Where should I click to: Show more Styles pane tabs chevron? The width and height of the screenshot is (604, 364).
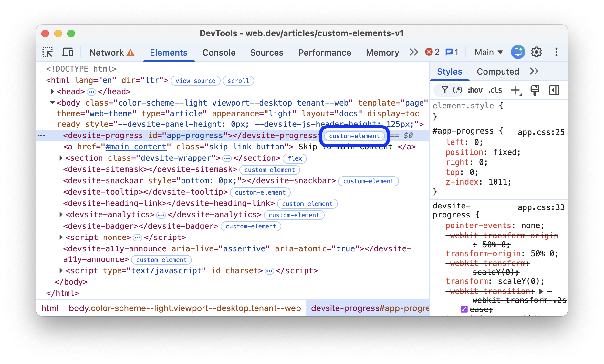(534, 71)
